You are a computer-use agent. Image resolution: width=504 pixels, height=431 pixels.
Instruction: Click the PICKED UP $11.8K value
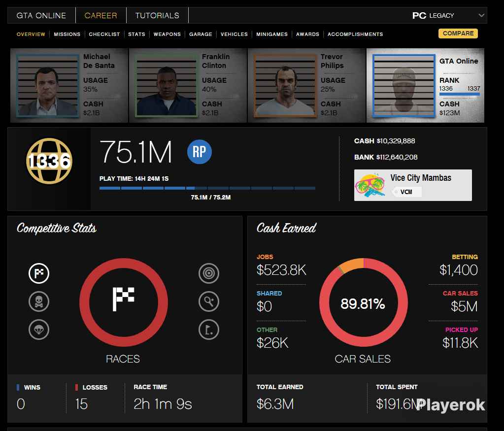tap(460, 343)
